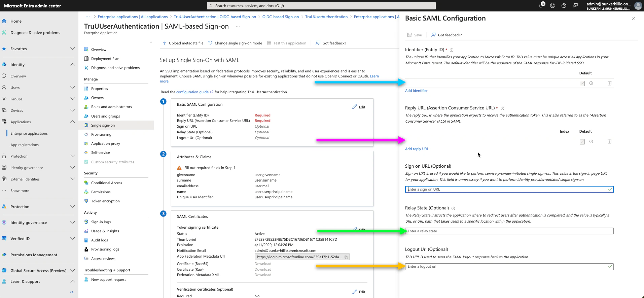Delete the identifier row trash icon
644x298 pixels.
pos(609,83)
